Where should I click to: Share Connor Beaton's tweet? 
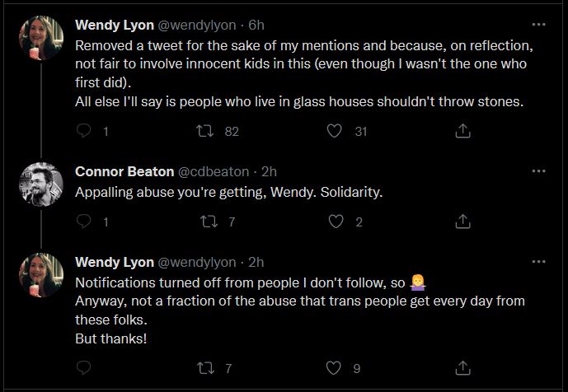(463, 221)
